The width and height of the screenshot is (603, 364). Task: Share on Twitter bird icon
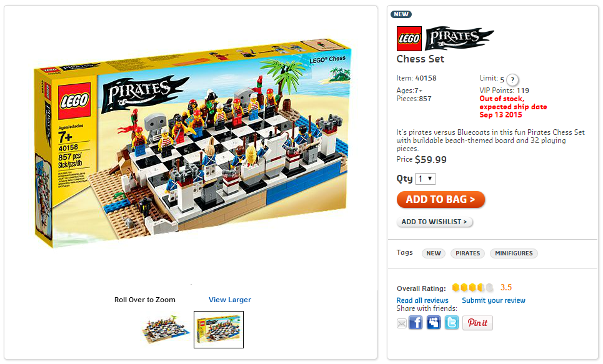click(452, 323)
